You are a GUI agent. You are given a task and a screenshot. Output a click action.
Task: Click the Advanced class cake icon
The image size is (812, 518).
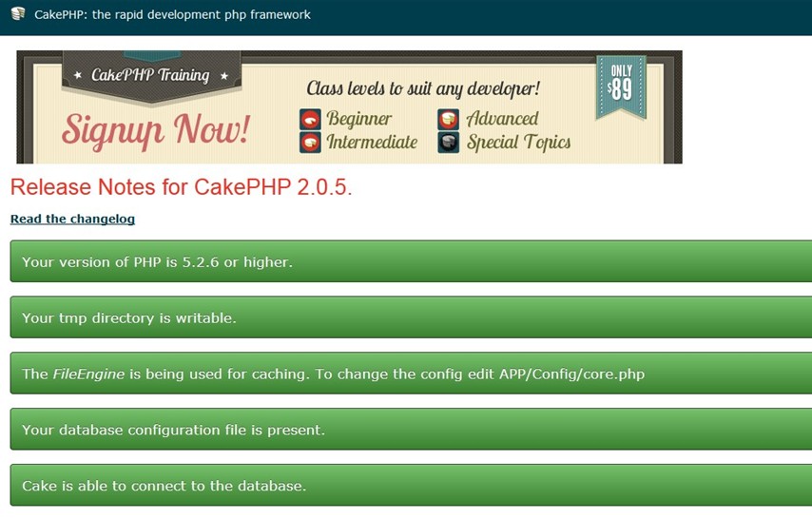point(448,120)
